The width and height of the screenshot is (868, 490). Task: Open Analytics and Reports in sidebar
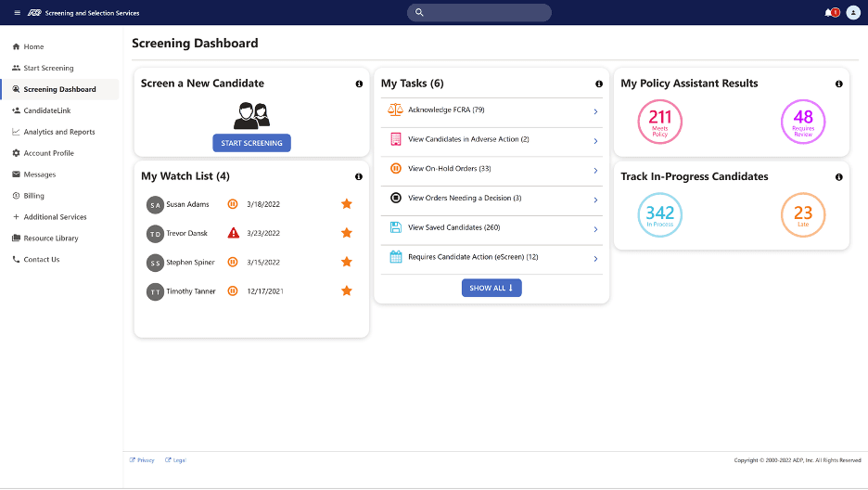tap(58, 132)
